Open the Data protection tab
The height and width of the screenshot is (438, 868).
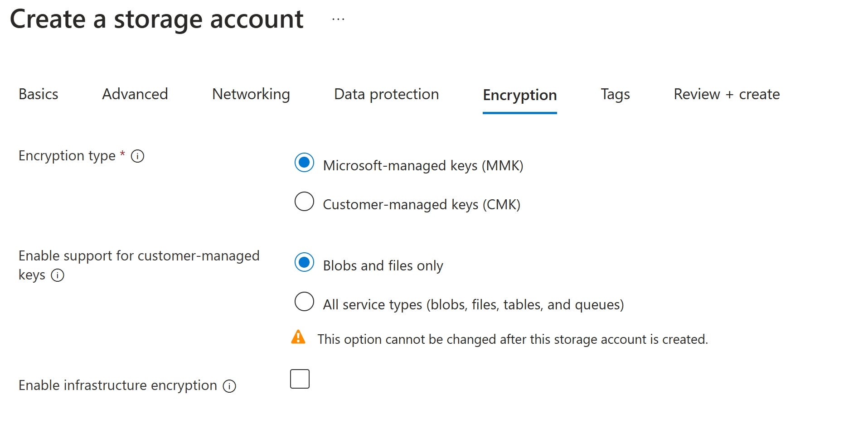387,94
